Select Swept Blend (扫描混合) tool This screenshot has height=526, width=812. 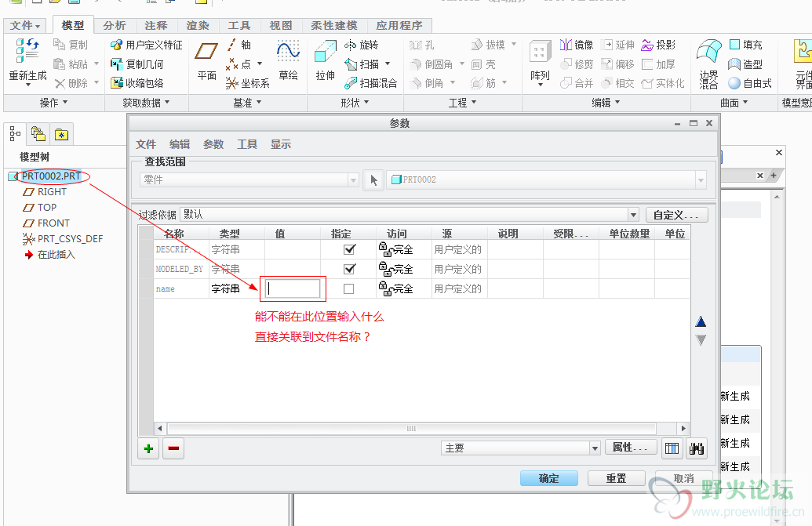(x=371, y=83)
